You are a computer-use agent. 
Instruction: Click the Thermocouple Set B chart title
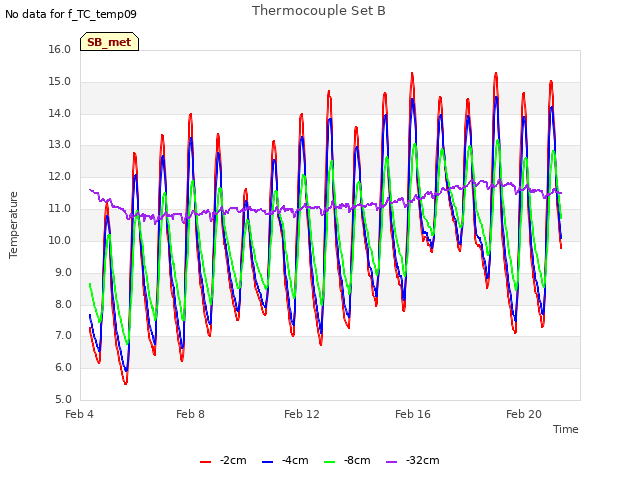[x=318, y=11]
